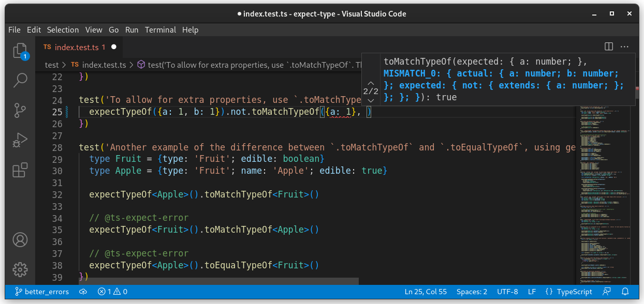Click the feedback icon in status bar

click(x=608, y=292)
